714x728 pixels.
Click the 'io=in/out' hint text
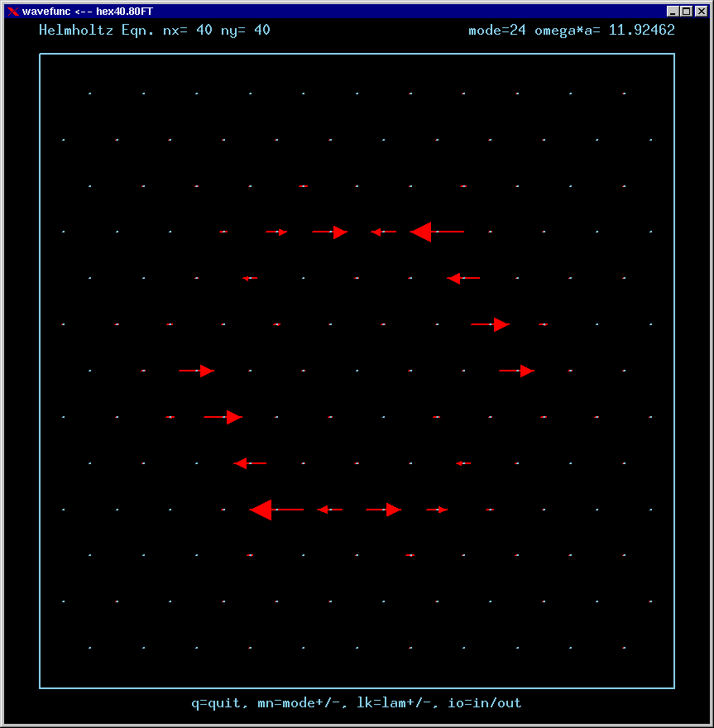pyautogui.click(x=485, y=703)
